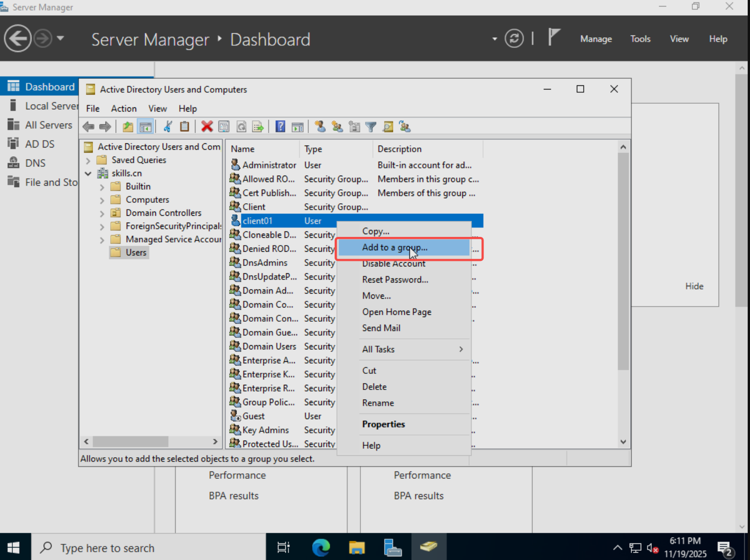
Task: Open the ADUC Action menu
Action: [x=124, y=109]
